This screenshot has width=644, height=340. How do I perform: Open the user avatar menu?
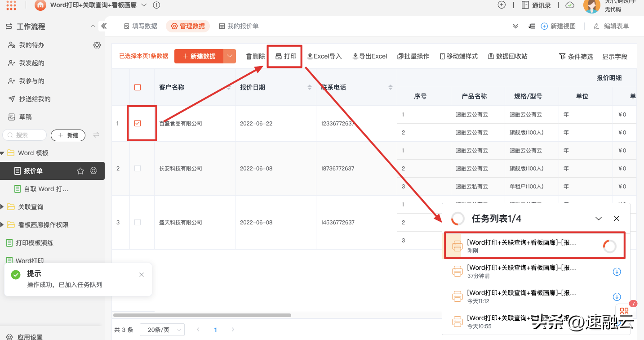click(x=592, y=5)
